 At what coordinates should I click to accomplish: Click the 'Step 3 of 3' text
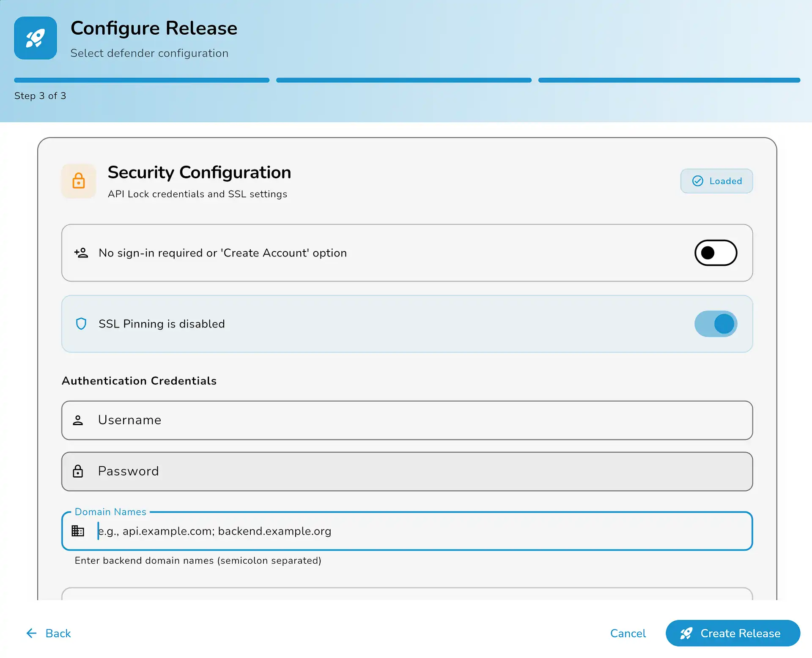coord(40,96)
